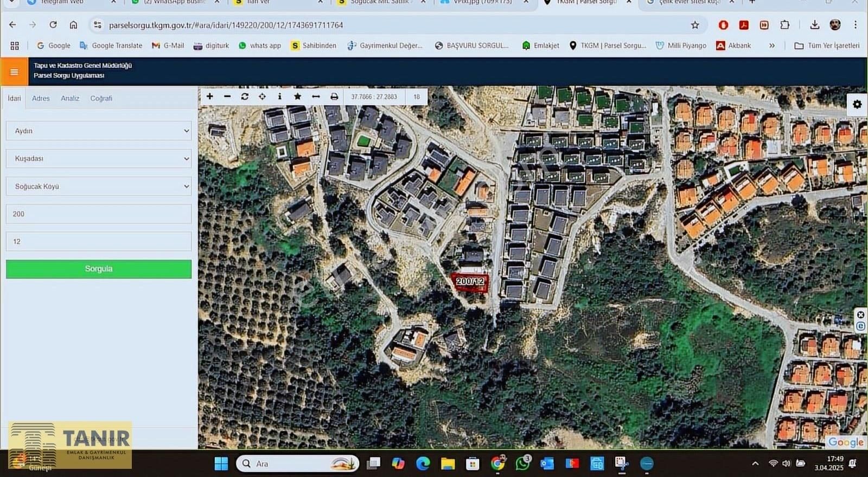
Task: Open Chrome downloads icon
Action: (814, 25)
